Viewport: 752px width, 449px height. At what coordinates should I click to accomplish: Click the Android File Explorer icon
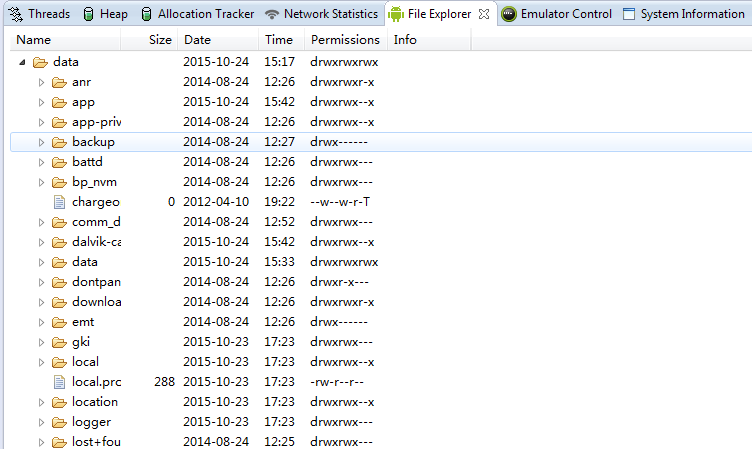(x=396, y=14)
